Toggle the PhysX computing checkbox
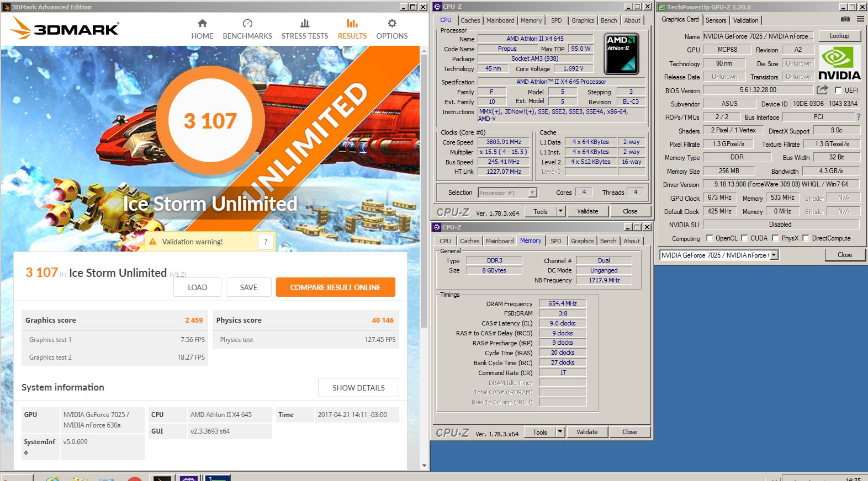The height and width of the screenshot is (481, 868). [776, 238]
